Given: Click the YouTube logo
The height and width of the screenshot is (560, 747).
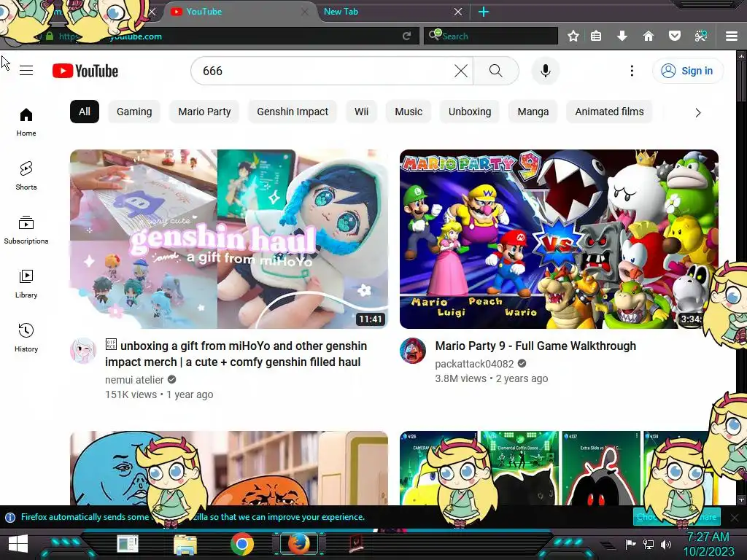Looking at the screenshot, I should (x=85, y=71).
